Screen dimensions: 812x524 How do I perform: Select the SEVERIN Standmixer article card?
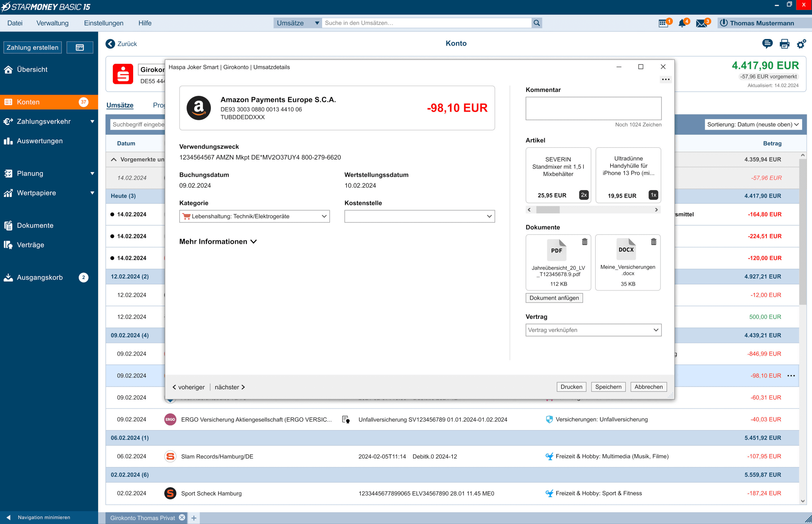point(558,175)
